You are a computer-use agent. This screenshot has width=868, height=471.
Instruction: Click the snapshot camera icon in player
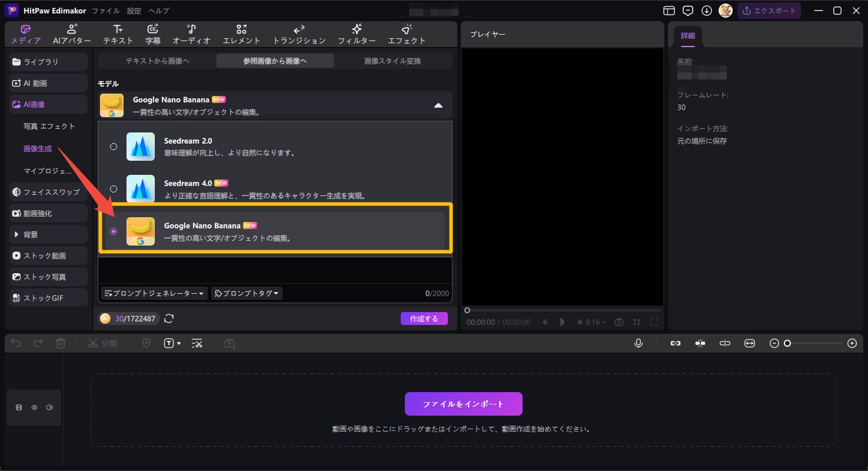[619, 322]
